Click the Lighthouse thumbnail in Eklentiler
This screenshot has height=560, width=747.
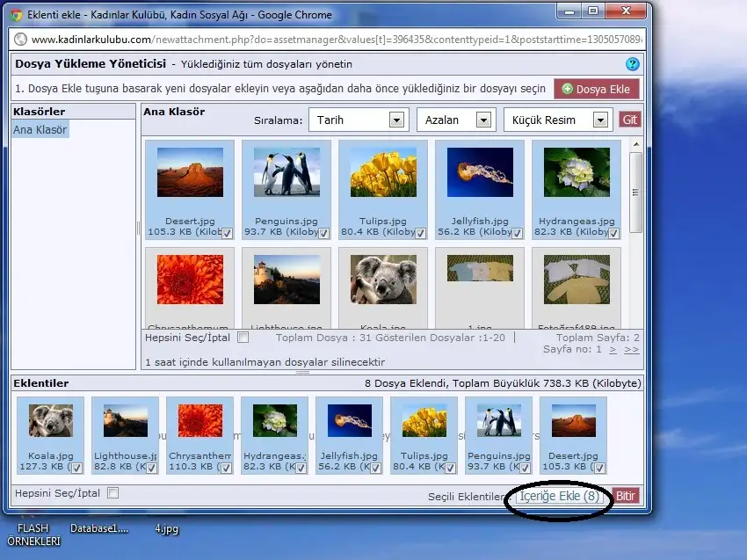[x=126, y=421]
